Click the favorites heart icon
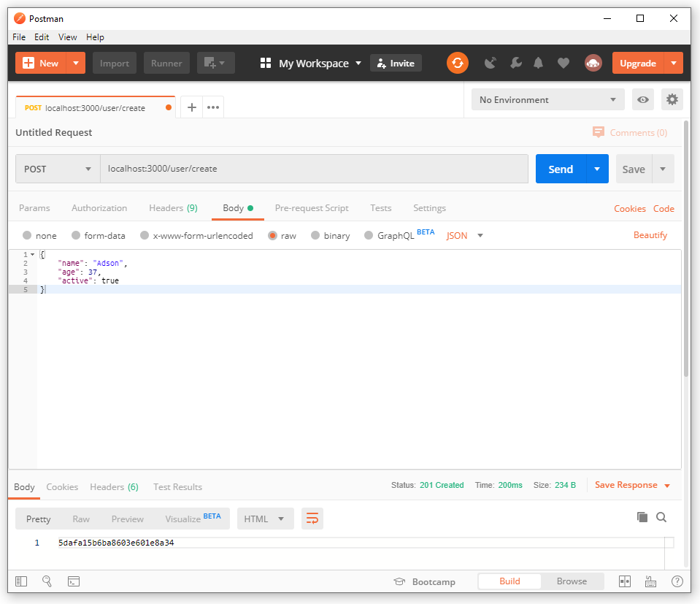 click(564, 63)
